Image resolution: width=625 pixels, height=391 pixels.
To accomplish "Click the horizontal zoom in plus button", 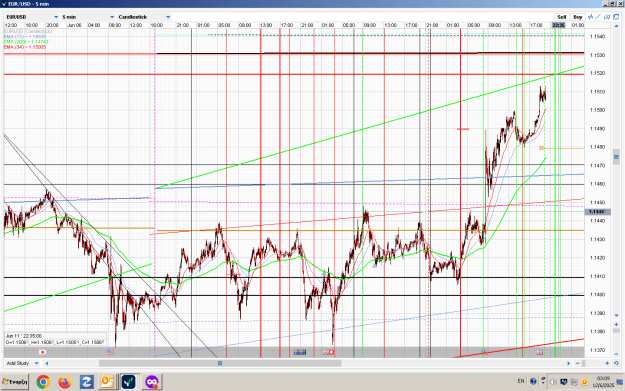I will pos(607,363).
